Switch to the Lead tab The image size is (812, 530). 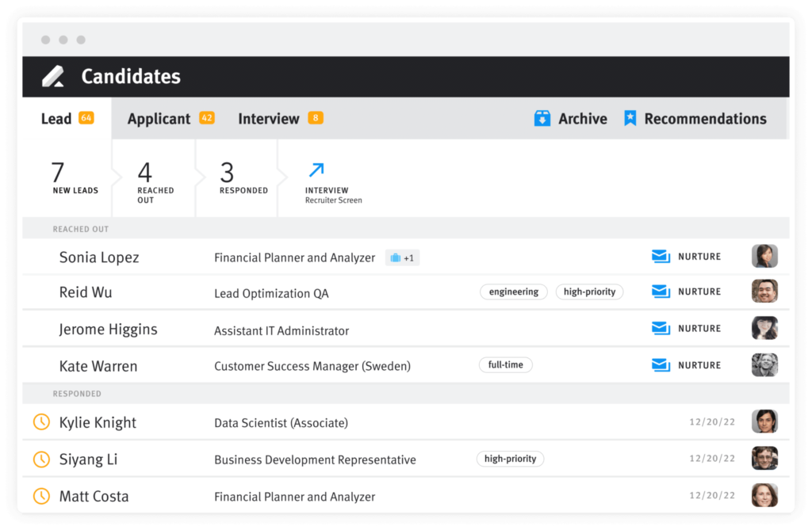pos(67,119)
